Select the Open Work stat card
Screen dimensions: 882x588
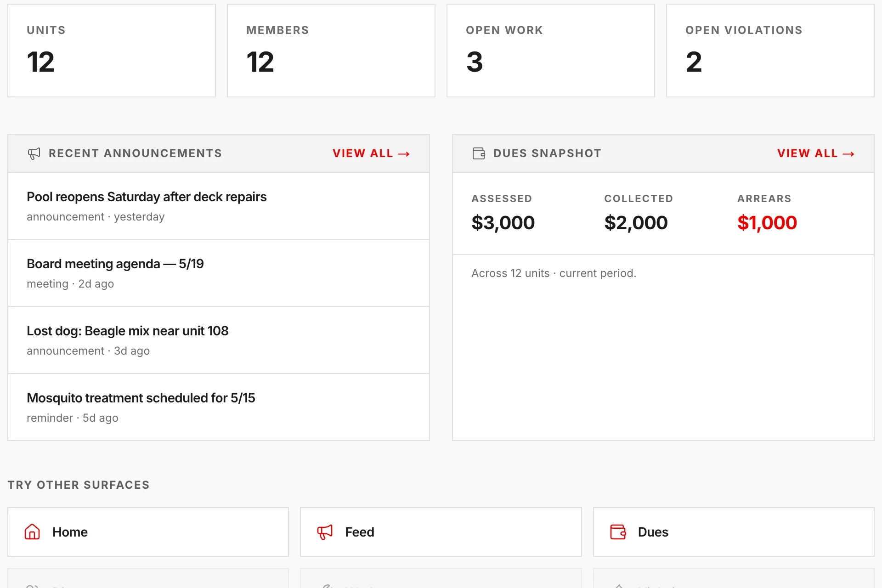[551, 51]
